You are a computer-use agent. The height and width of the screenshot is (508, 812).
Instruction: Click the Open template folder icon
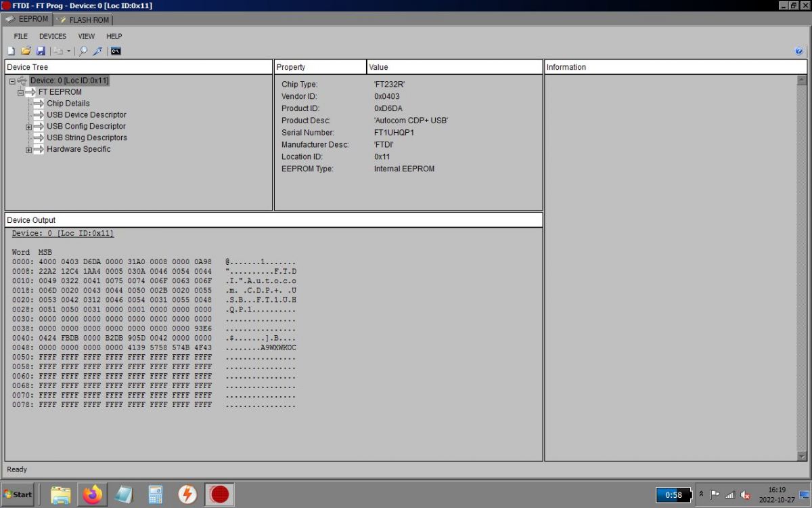[26, 51]
